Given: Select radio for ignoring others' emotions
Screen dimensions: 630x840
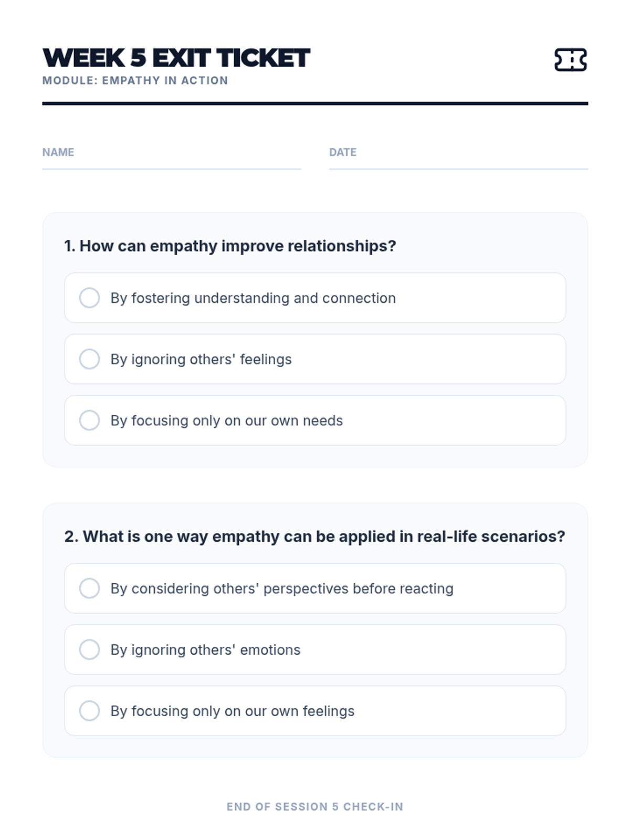Looking at the screenshot, I should coord(89,649).
